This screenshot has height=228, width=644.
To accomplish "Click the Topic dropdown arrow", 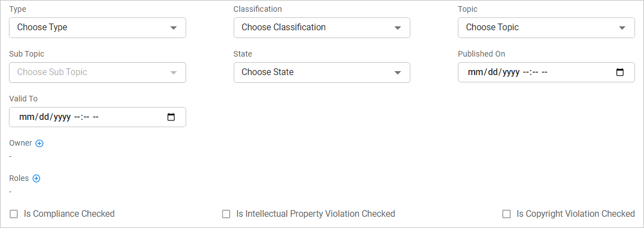I will click(622, 28).
